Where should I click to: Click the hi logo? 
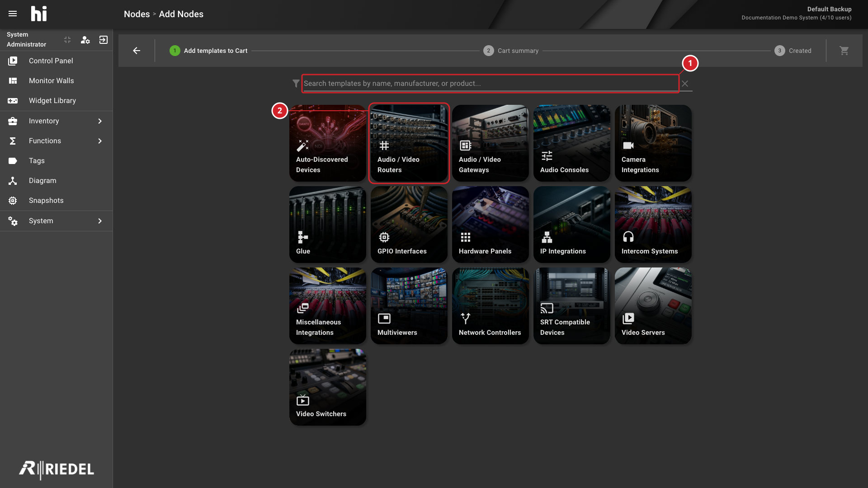point(39,14)
